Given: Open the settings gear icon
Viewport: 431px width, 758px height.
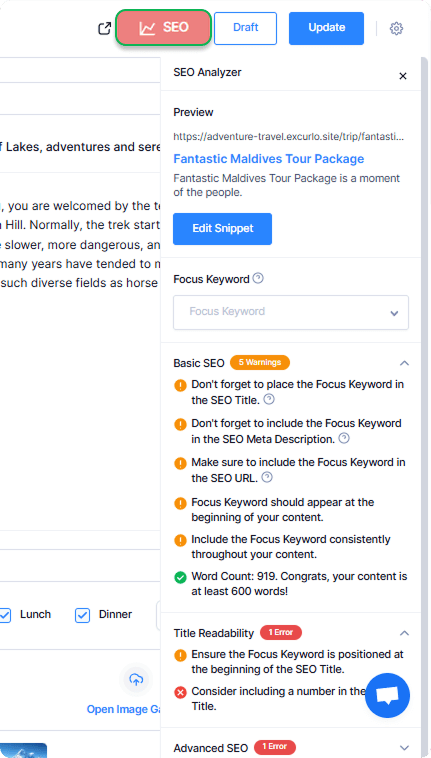Looking at the screenshot, I should pyautogui.click(x=396, y=29).
